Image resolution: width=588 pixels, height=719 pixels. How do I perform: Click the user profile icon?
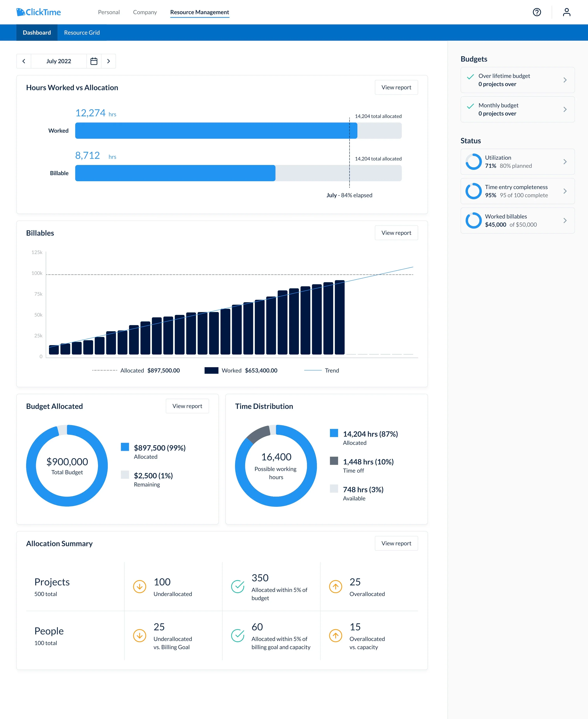(566, 12)
